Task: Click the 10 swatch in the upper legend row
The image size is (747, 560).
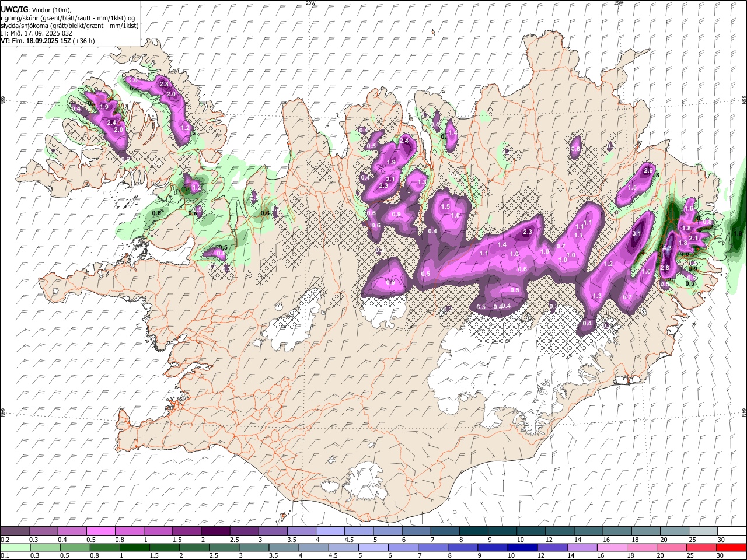Action: tap(530, 531)
